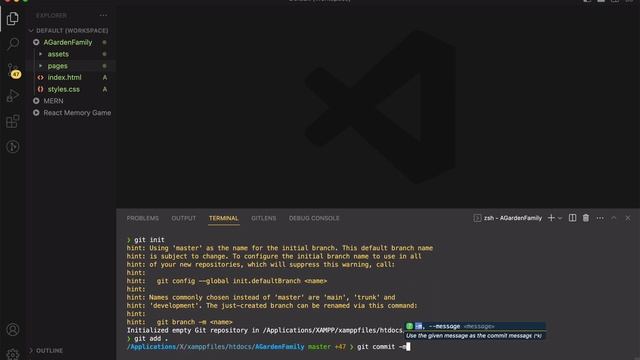640x360 pixels.
Task: Kill the terminal with trash icon
Action: tap(586, 218)
